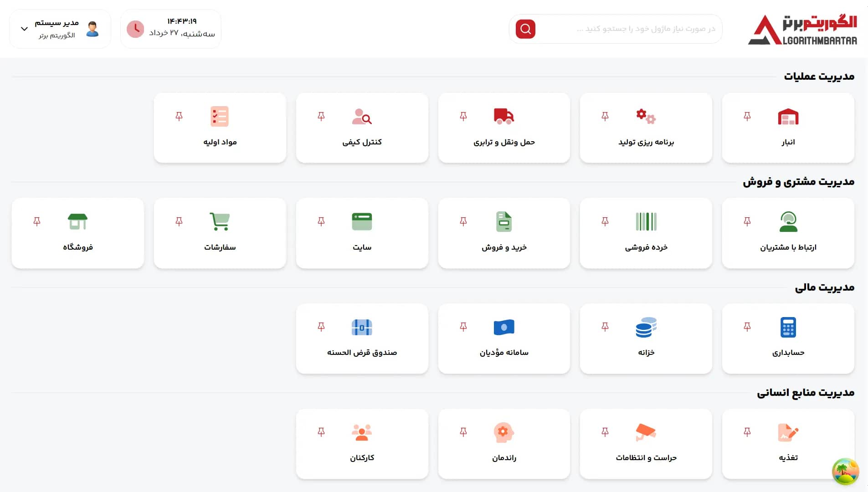The height and width of the screenshot is (492, 868).
Task: Open حراست و انتظامات camera icon
Action: [x=646, y=432]
